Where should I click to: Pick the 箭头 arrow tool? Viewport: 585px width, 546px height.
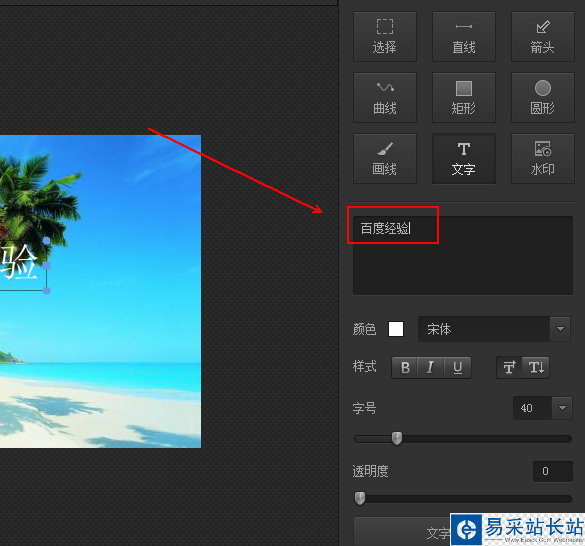point(542,37)
